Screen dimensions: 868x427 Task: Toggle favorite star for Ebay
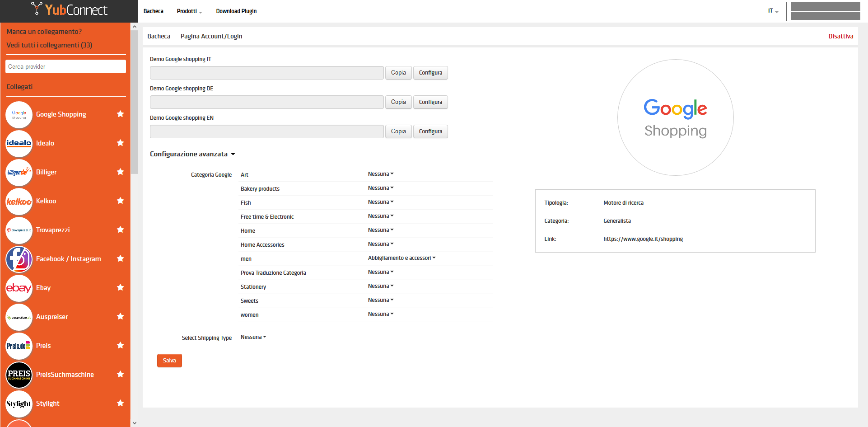(x=120, y=287)
